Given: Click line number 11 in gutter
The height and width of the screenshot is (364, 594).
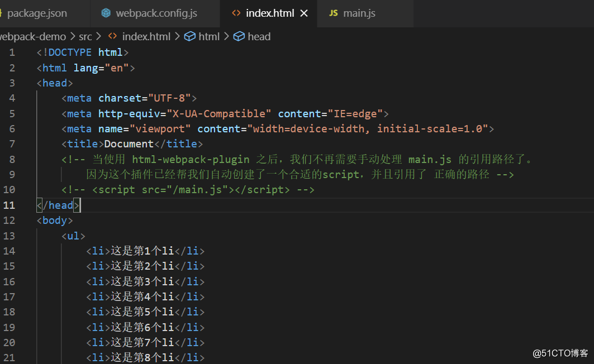Looking at the screenshot, I should click(9, 205).
